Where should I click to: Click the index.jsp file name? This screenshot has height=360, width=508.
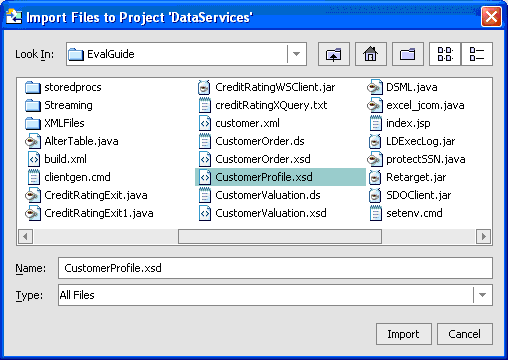(408, 123)
